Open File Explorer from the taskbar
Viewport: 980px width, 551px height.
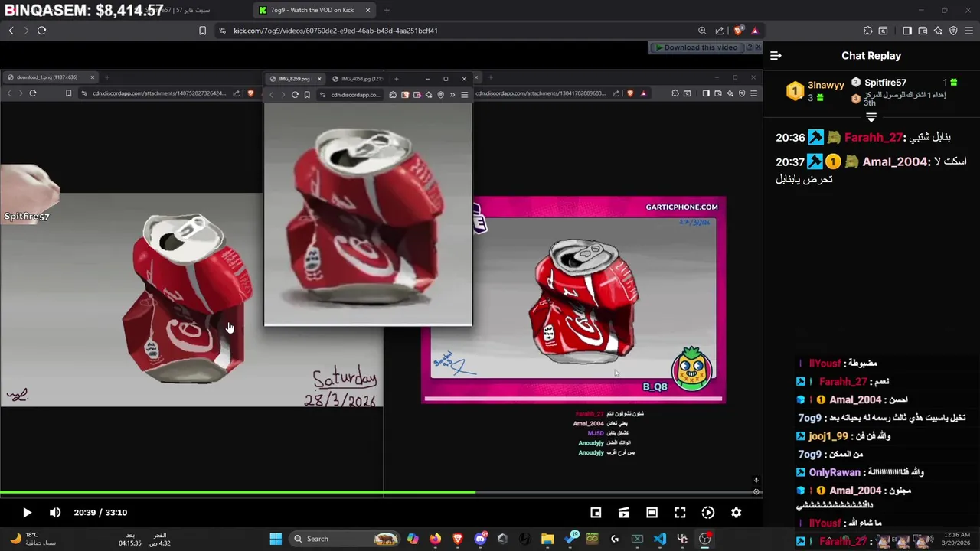tap(547, 539)
